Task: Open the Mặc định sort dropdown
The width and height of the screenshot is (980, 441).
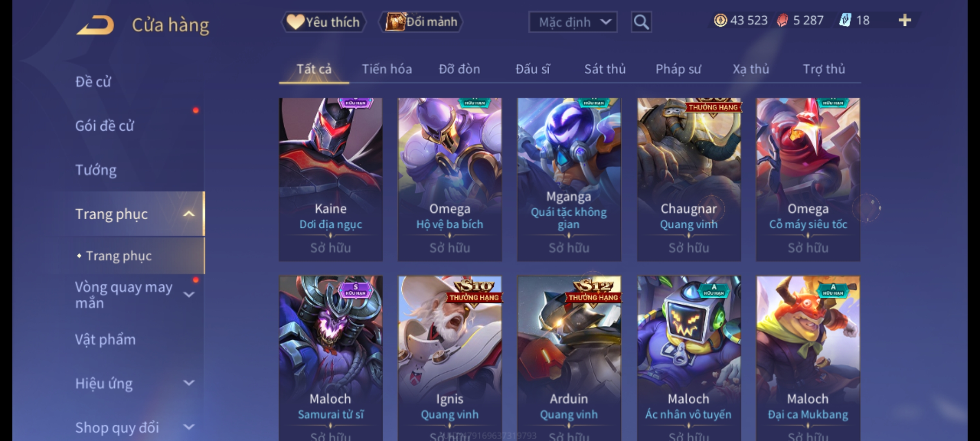Action: 572,22
